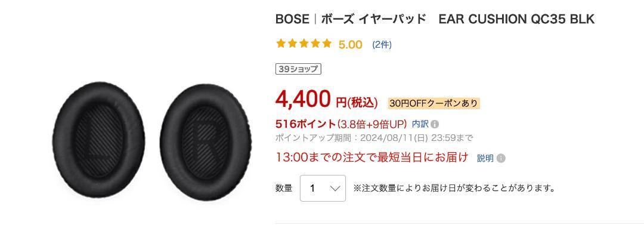Click the 5.00 rating score
This screenshot has height=234, width=644.
pyautogui.click(x=351, y=44)
